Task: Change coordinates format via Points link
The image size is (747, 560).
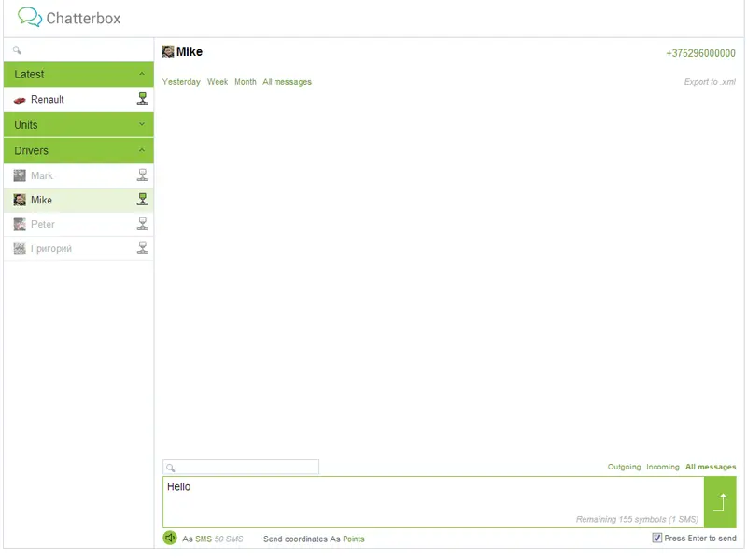Action: pos(354,539)
